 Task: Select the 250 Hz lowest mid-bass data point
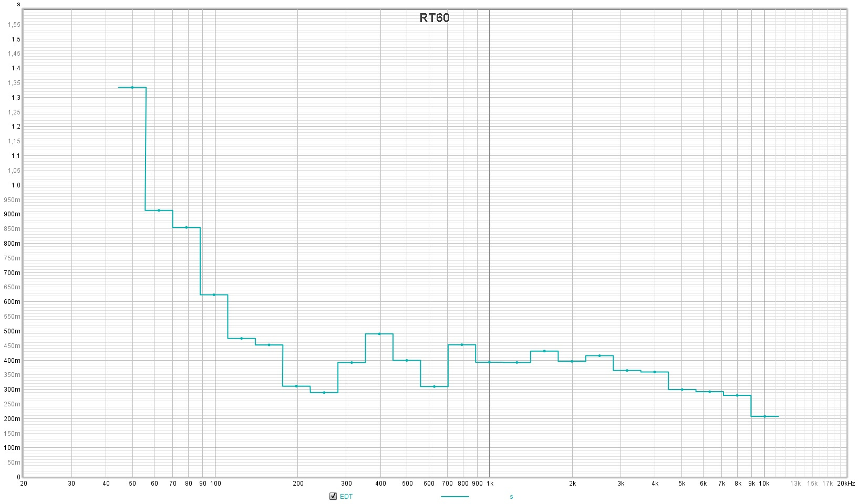point(324,393)
